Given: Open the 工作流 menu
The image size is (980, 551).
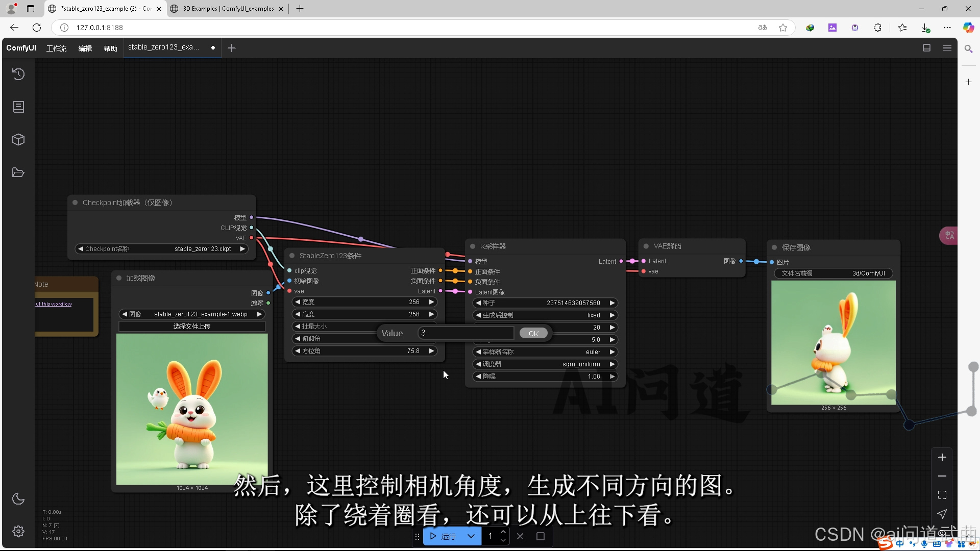Looking at the screenshot, I should coord(56,48).
